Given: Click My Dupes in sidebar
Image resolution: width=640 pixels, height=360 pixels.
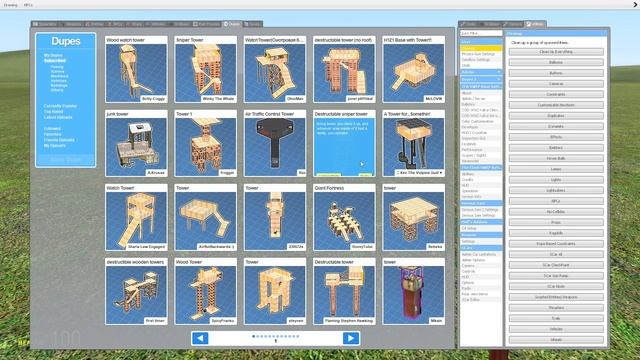Looking at the screenshot, I should 53,55.
